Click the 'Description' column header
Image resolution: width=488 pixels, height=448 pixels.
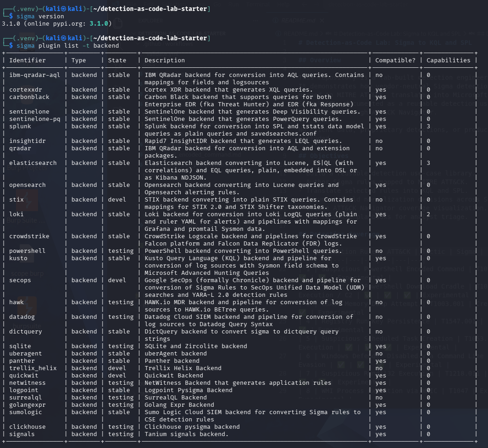pyautogui.click(x=165, y=60)
